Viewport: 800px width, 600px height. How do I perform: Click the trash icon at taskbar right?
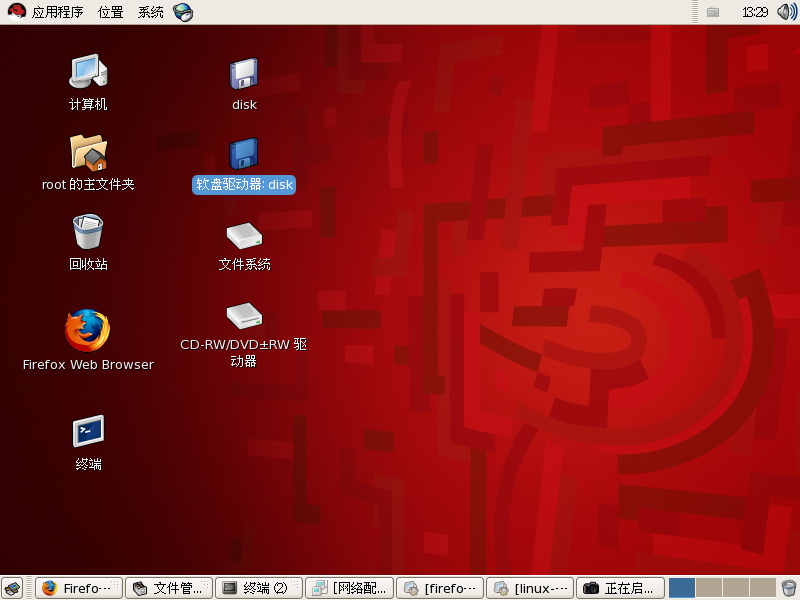coord(788,587)
